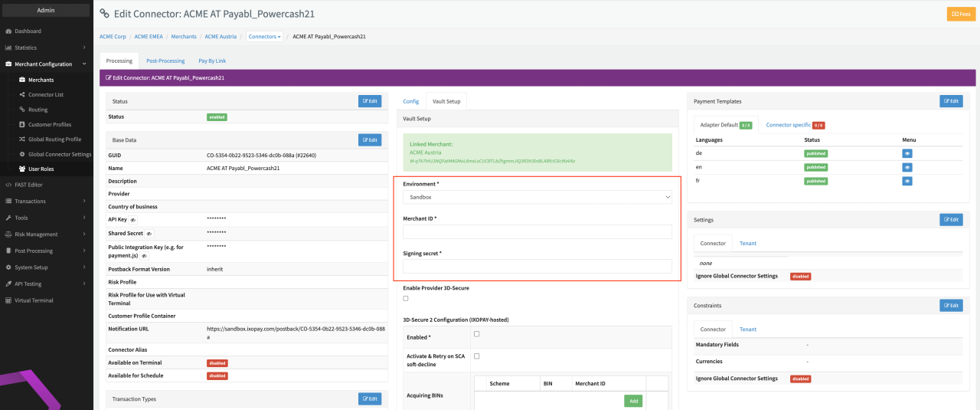The image size is (980, 410).
Task: Expand the Transactions sidebar menu
Action: 46,202
